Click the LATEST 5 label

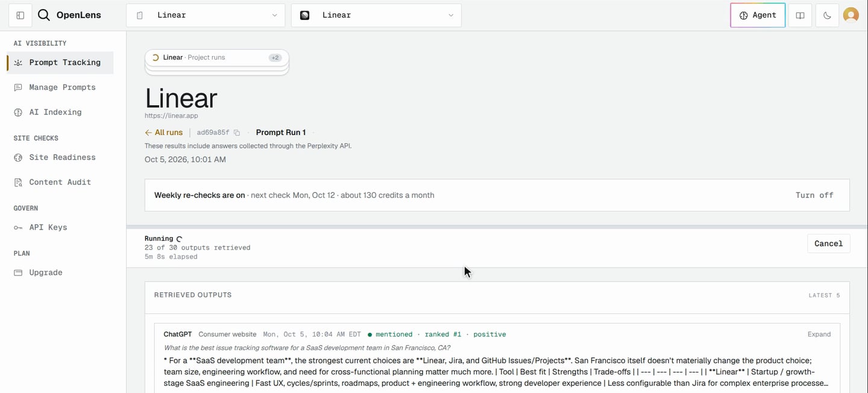[x=824, y=295]
